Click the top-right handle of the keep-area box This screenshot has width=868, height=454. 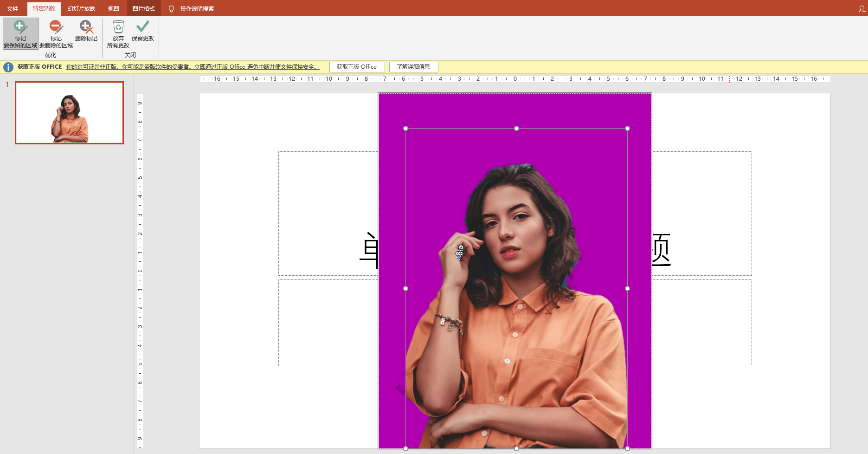click(627, 129)
